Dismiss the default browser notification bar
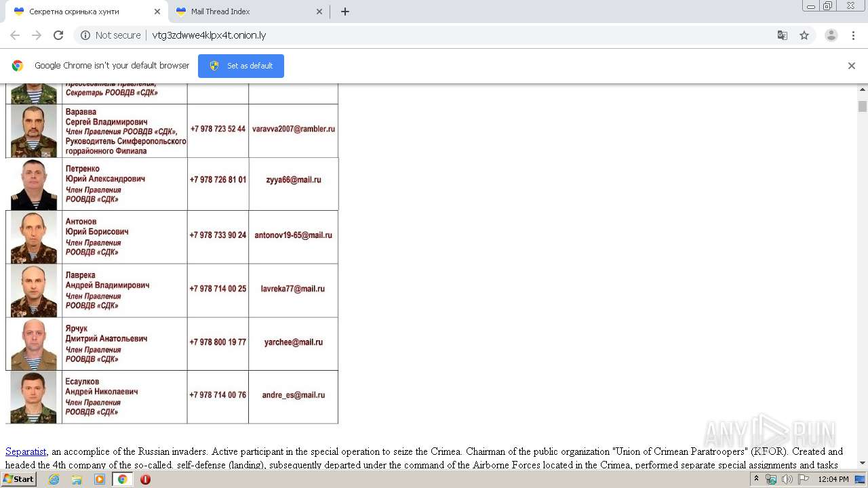This screenshot has width=868, height=488. click(x=852, y=66)
